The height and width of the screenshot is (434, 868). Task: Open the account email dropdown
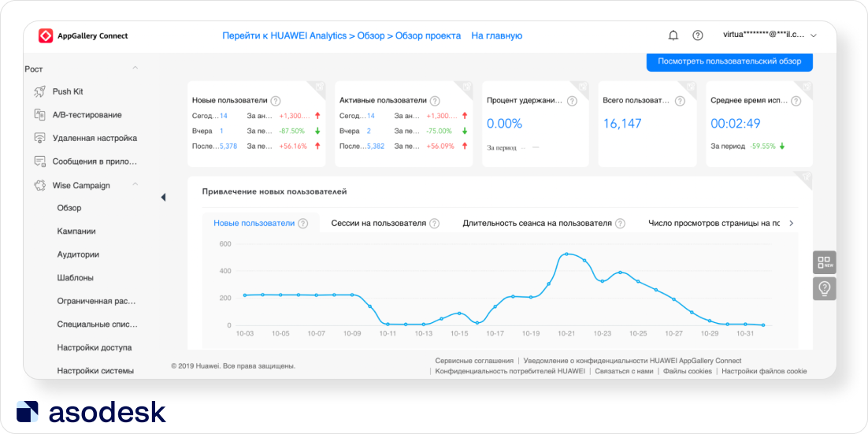pos(813,35)
